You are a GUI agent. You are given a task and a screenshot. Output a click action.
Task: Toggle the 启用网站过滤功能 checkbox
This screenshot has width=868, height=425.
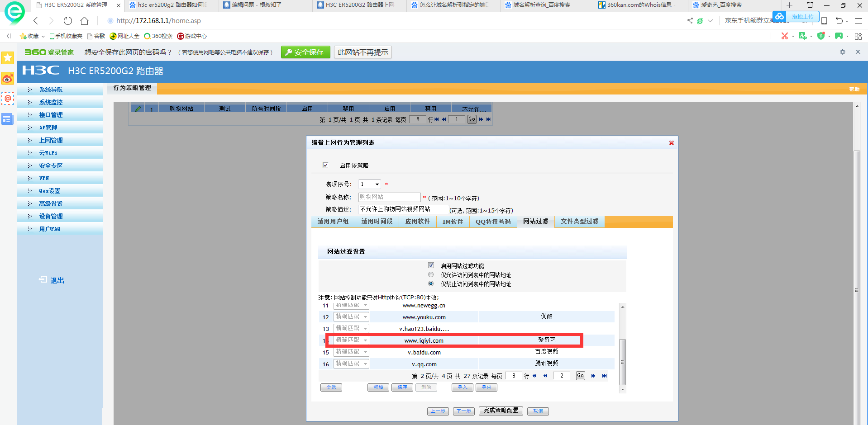coord(431,265)
